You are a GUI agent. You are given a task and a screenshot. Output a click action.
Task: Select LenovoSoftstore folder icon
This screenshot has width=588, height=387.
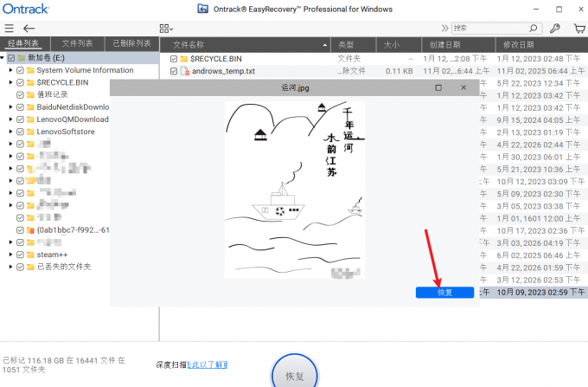pos(30,132)
